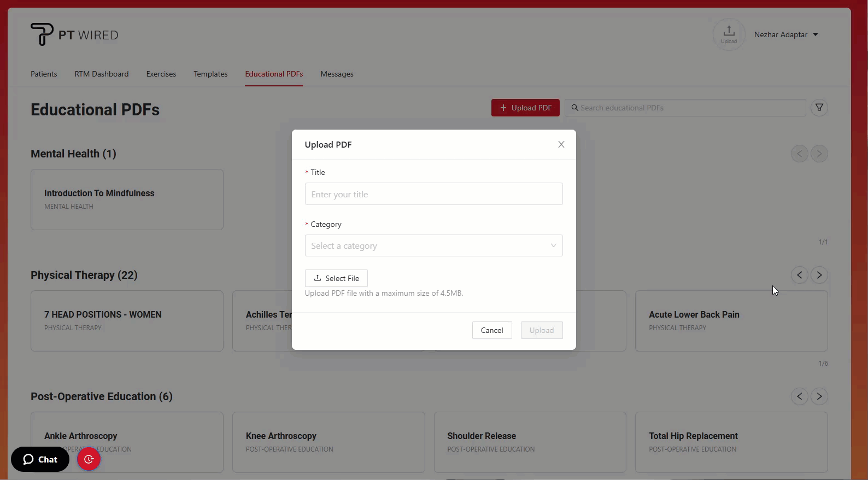The height and width of the screenshot is (480, 868).
Task: Open the Total Hip Replacement card
Action: pyautogui.click(x=731, y=442)
